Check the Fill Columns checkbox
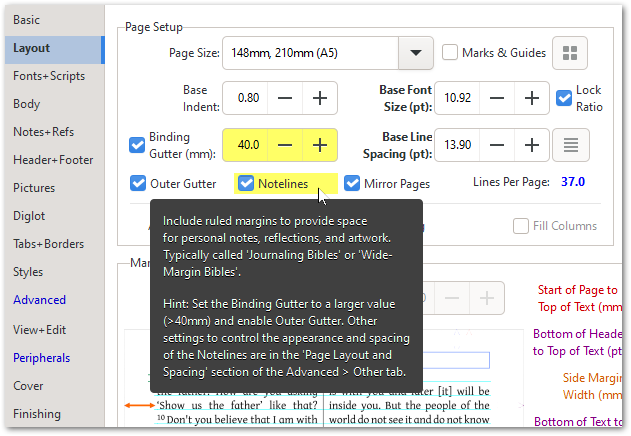631x436 pixels. 521,226
